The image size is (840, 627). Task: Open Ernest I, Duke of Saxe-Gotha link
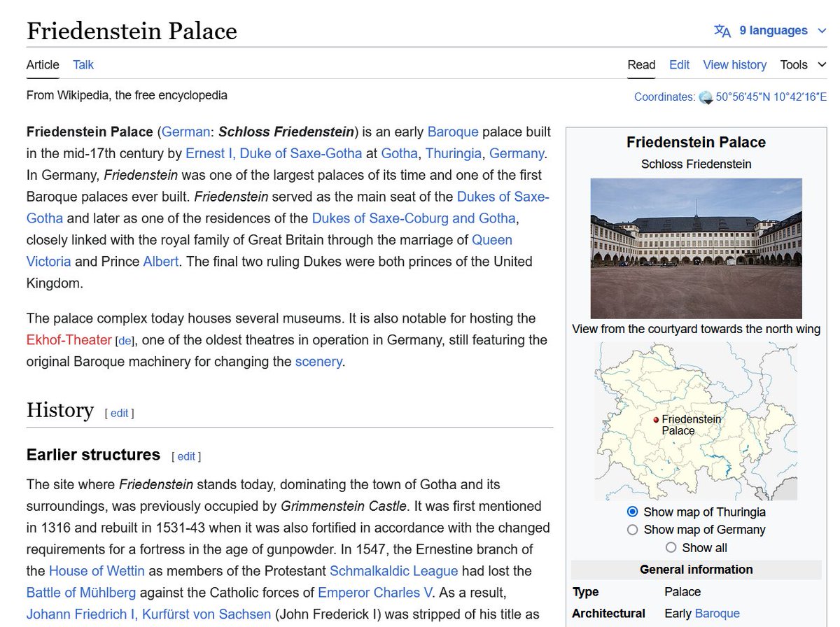[274, 153]
